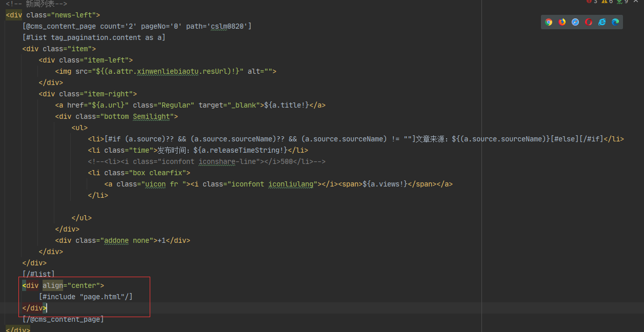Open preview in Safari browser
The width and height of the screenshot is (644, 332).
(x=575, y=22)
